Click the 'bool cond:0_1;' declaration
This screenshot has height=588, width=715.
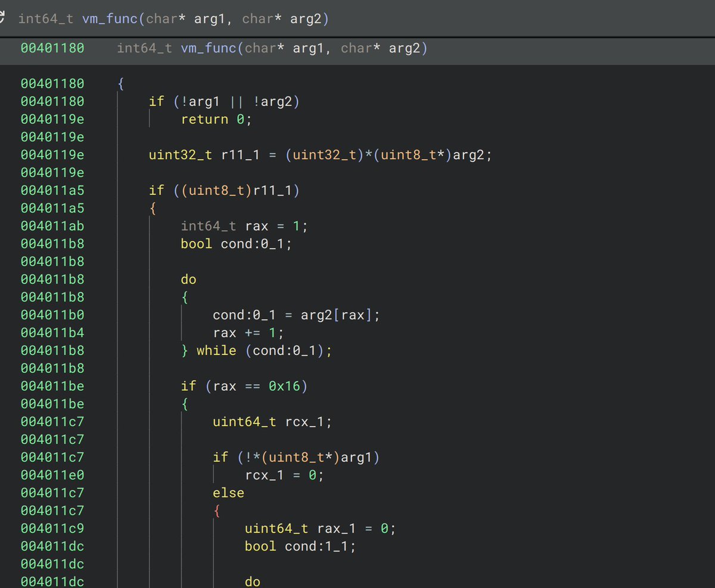pyautogui.click(x=237, y=244)
